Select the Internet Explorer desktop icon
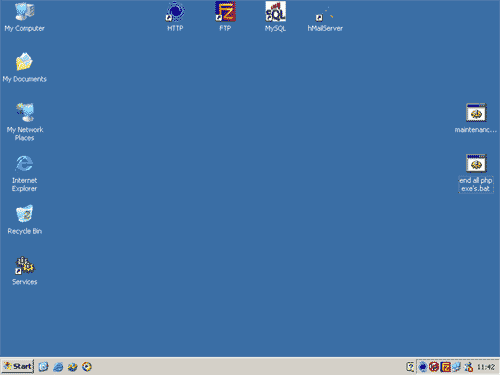 (25, 164)
